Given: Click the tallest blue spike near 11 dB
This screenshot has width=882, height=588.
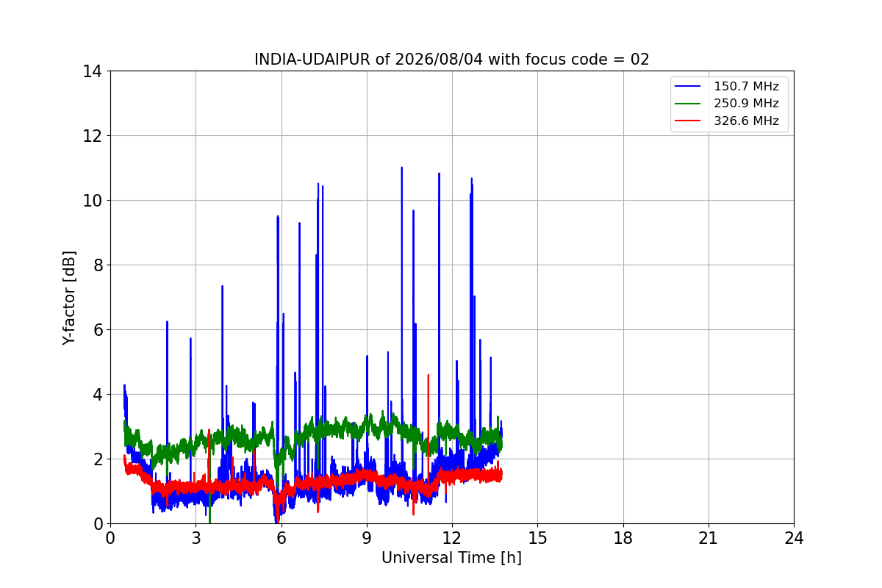Looking at the screenshot, I should [x=401, y=168].
